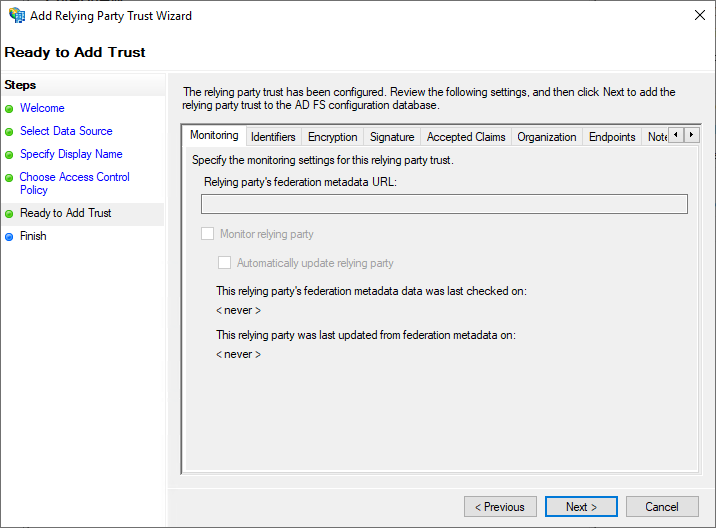The width and height of the screenshot is (716, 528).
Task: Open the Encryption tab
Action: pyautogui.click(x=332, y=137)
